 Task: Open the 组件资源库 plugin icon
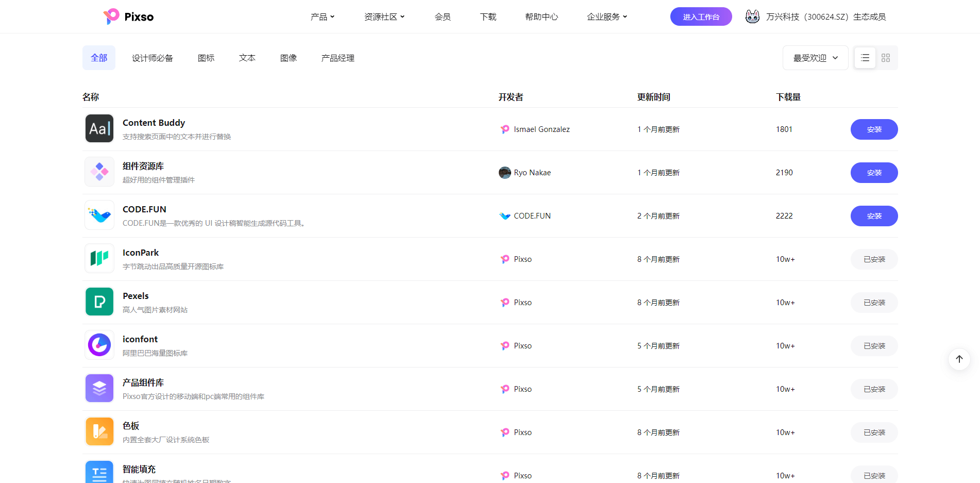pyautogui.click(x=99, y=172)
